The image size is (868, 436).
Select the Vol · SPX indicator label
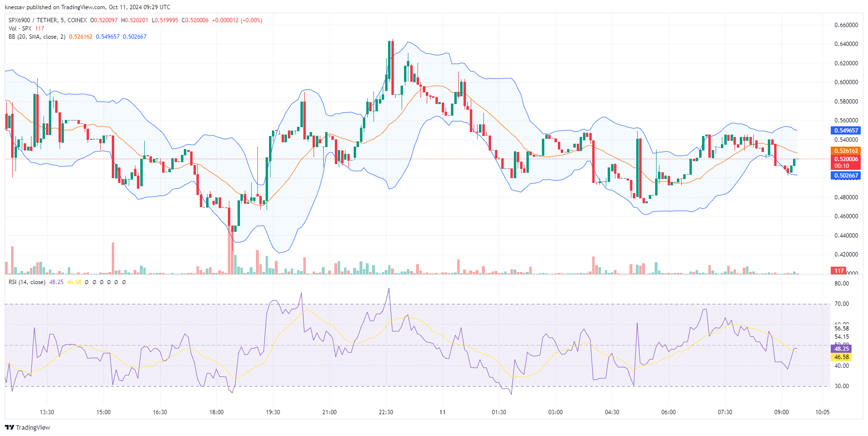(x=20, y=29)
